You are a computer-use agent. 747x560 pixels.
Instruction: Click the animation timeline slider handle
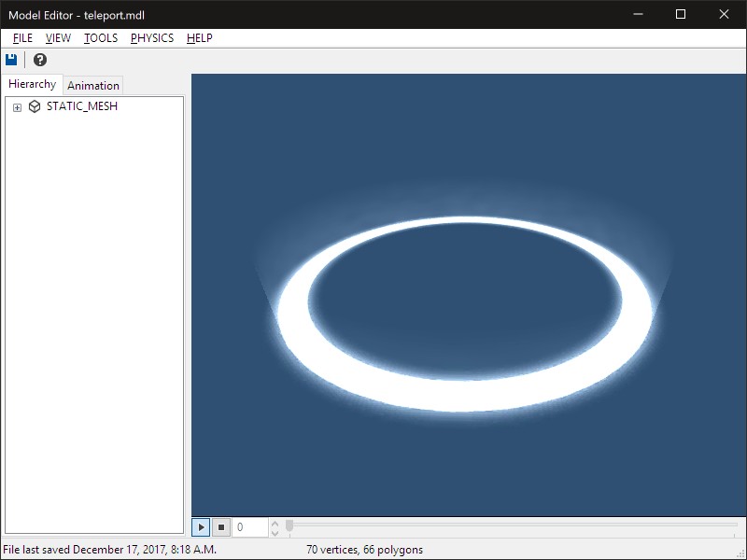coord(289,526)
